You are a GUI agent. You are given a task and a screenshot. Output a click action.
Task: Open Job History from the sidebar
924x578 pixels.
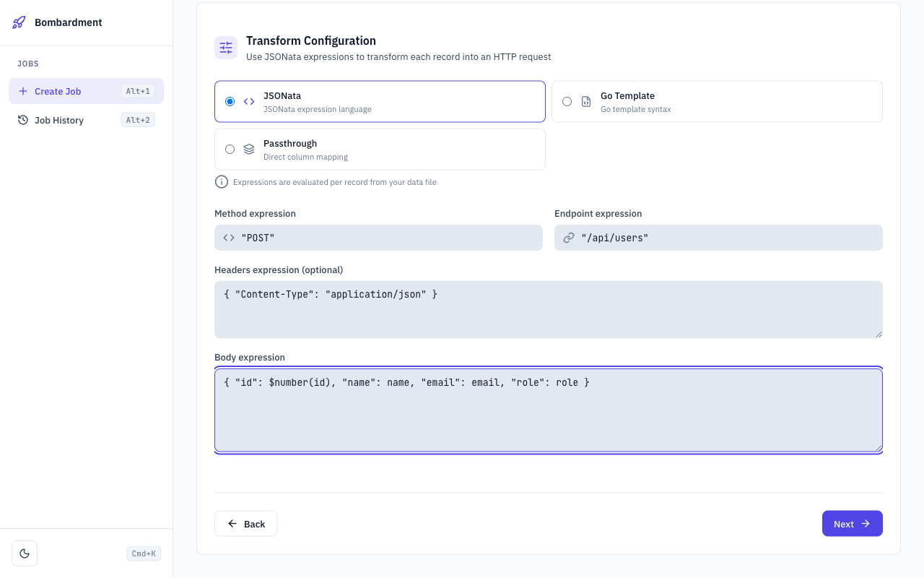(58, 120)
